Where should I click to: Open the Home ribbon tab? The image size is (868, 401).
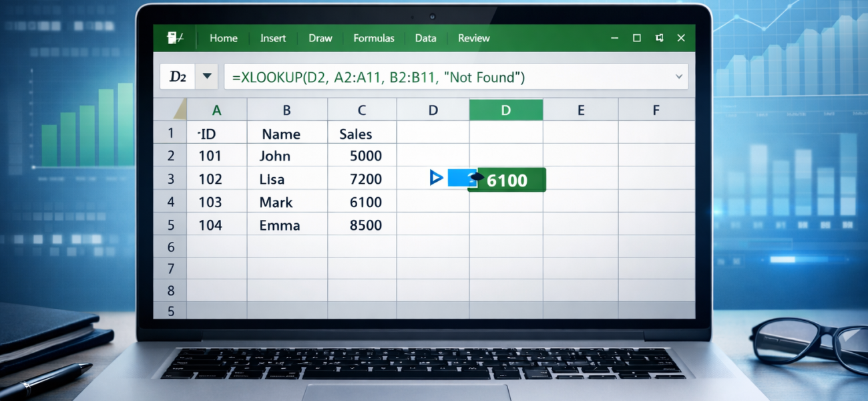pyautogui.click(x=223, y=38)
